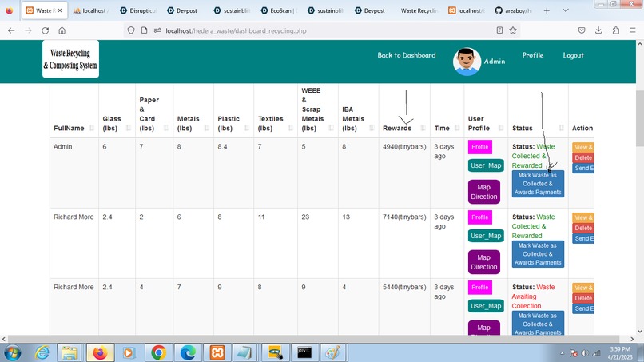Screen dimensions: 644x362
Task: Switch to areaboy GitHub tab
Action: pos(514,10)
